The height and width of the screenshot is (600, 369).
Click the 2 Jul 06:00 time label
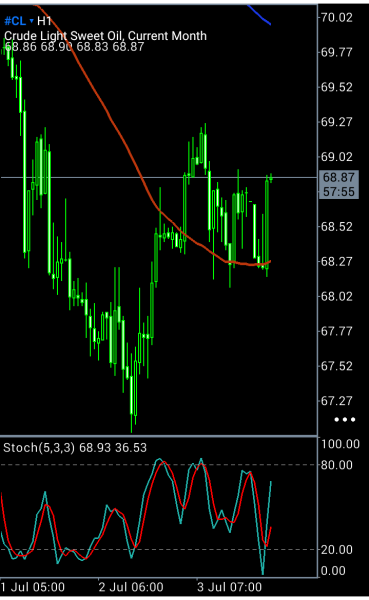tap(131, 587)
